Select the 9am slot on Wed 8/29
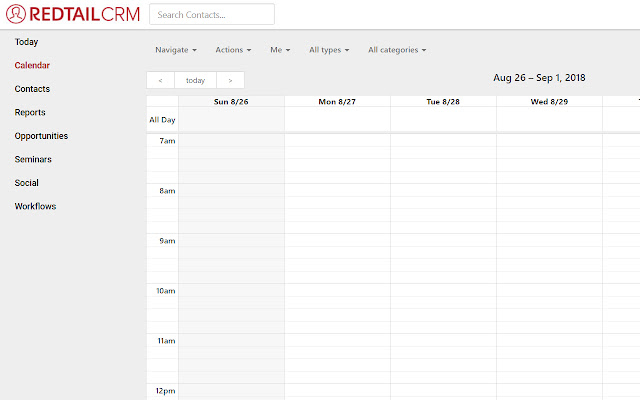This screenshot has height=400, width=640. point(549,240)
